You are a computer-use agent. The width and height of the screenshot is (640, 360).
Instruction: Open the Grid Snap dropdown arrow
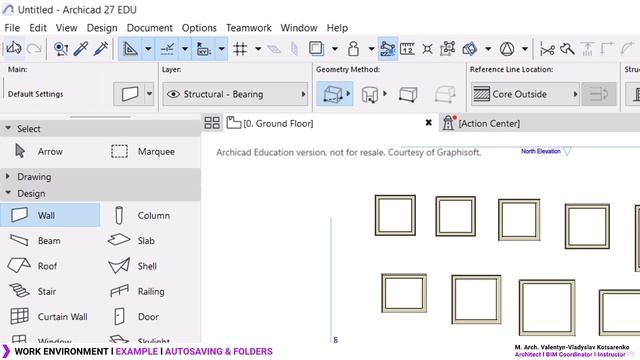(221, 49)
